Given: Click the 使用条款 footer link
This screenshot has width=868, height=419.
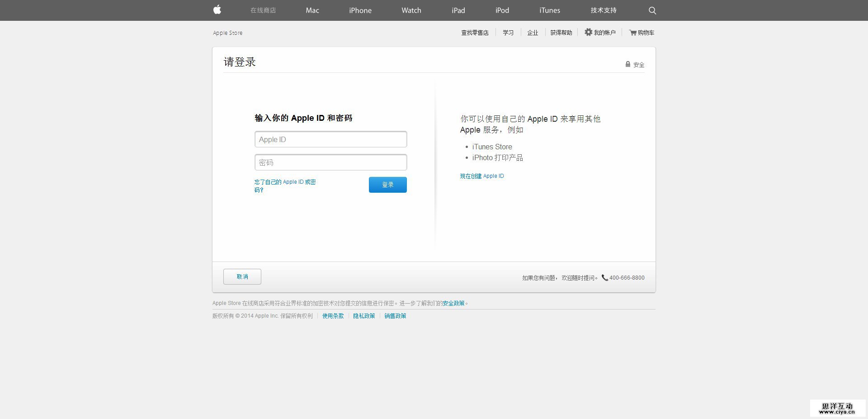Looking at the screenshot, I should (333, 316).
